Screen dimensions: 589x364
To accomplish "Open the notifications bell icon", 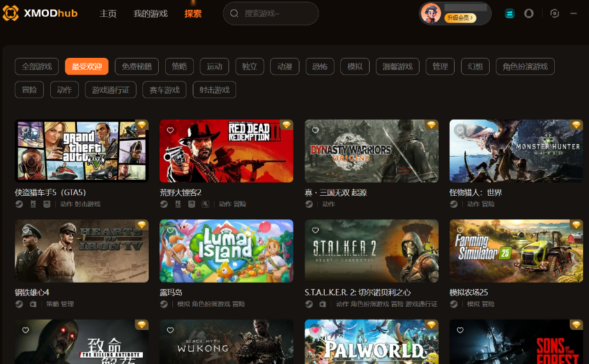I will tap(528, 13).
